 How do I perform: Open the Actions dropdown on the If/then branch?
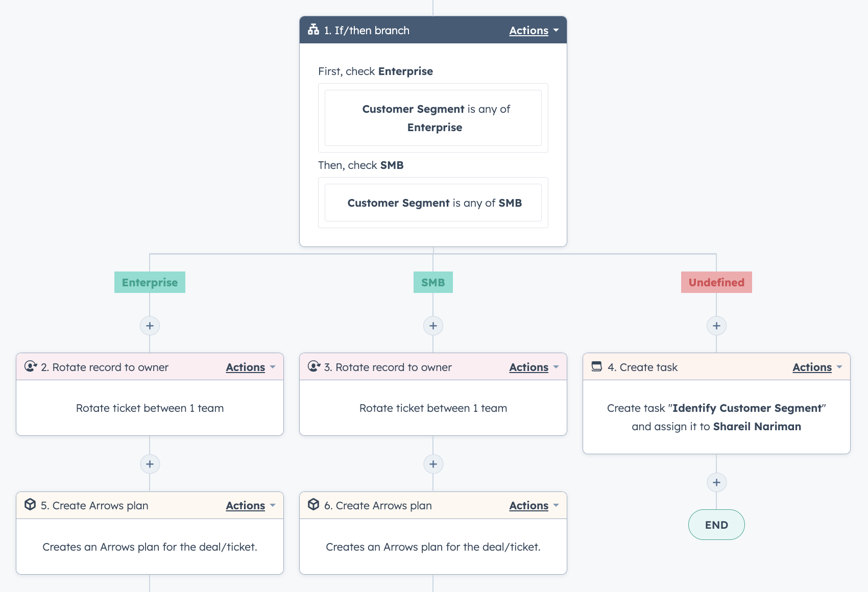click(x=533, y=30)
